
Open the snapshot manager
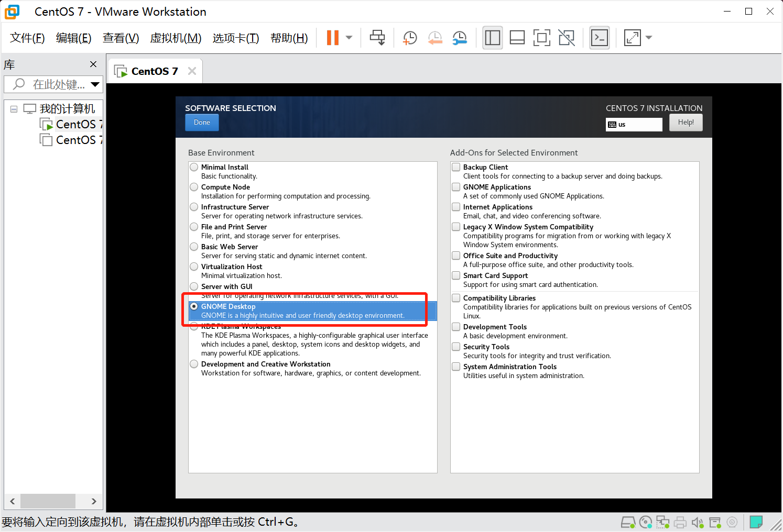460,38
